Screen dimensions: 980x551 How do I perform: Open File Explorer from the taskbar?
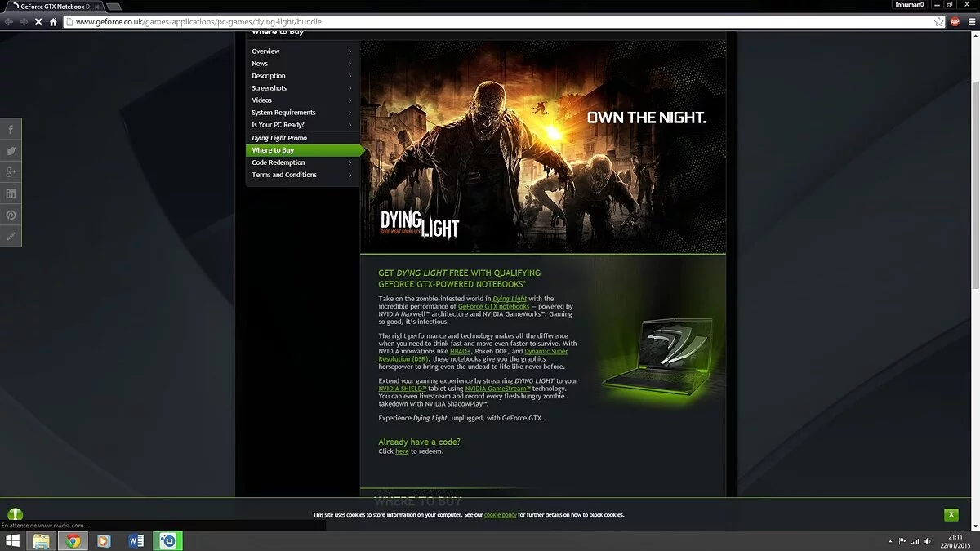click(x=41, y=541)
